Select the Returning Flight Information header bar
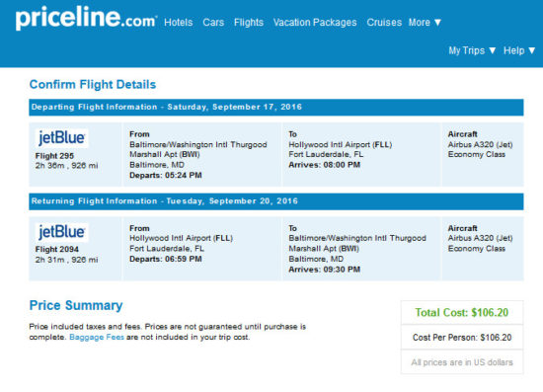 pos(276,201)
